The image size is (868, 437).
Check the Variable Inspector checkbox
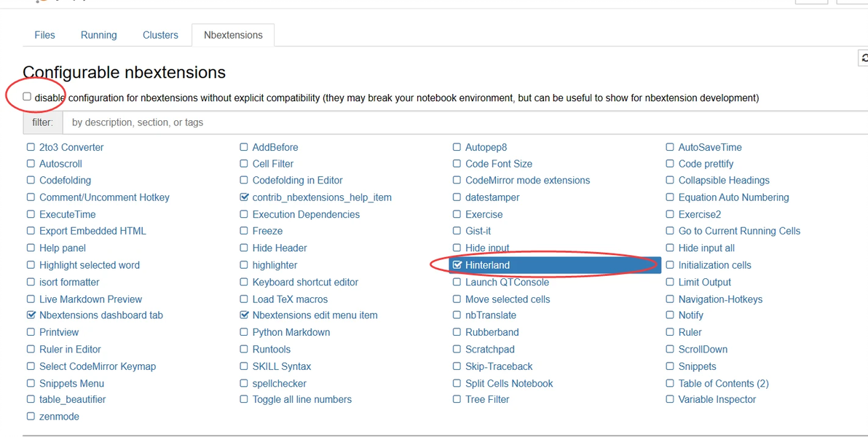[670, 399]
